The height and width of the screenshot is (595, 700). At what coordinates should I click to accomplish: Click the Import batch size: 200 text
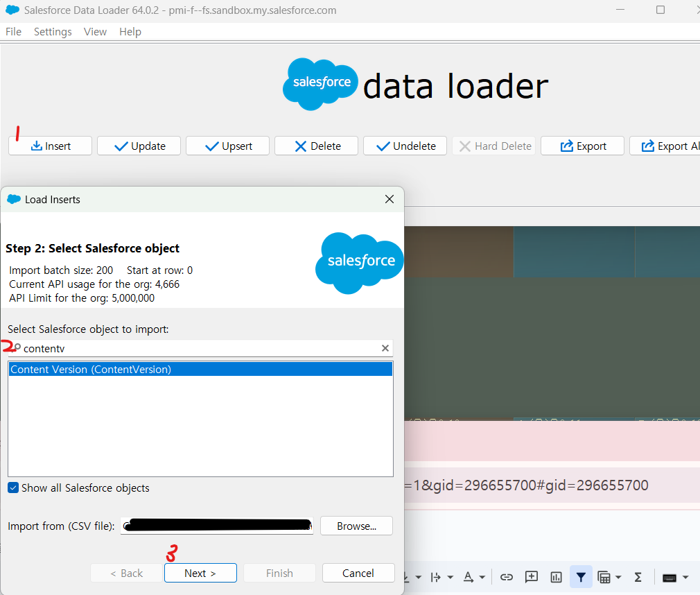click(x=61, y=270)
